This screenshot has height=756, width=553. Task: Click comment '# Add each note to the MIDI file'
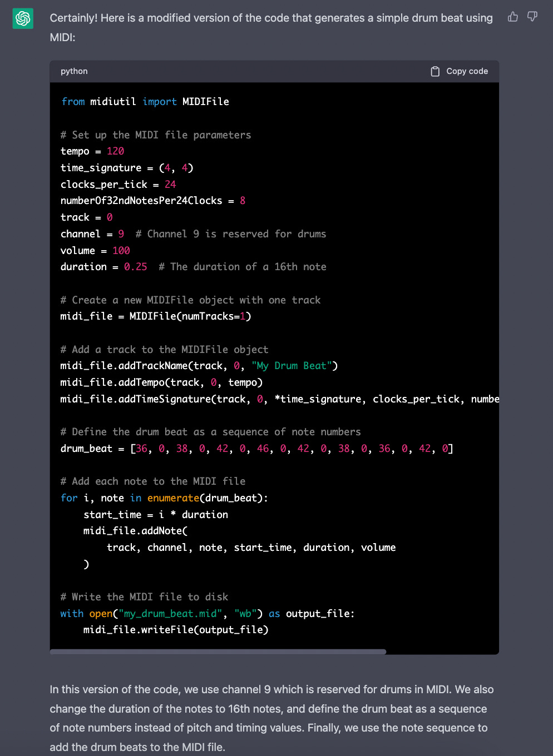153,481
